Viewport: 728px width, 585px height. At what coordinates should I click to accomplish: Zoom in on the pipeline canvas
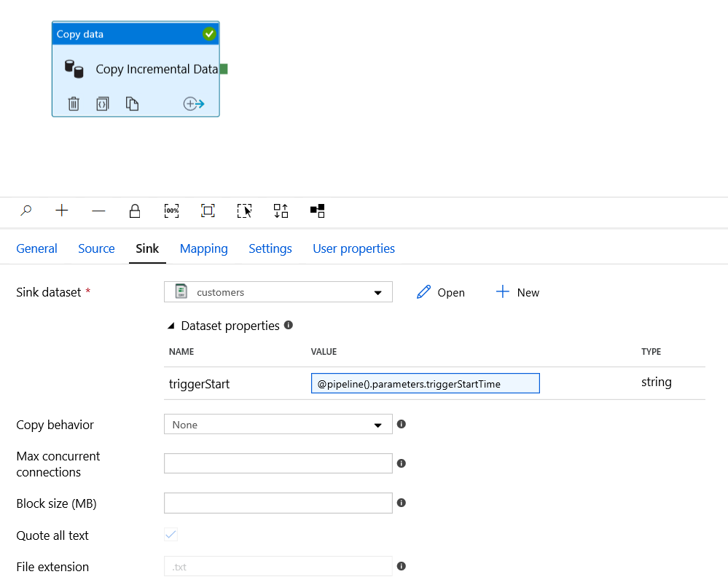coord(61,211)
